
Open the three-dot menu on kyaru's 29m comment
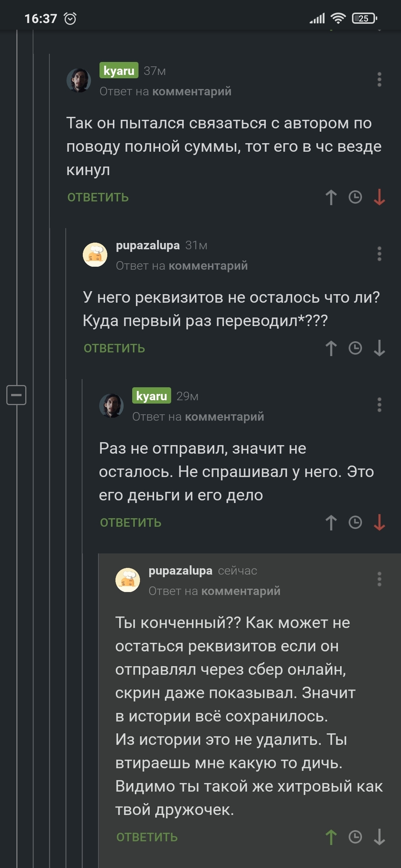pos(379,405)
